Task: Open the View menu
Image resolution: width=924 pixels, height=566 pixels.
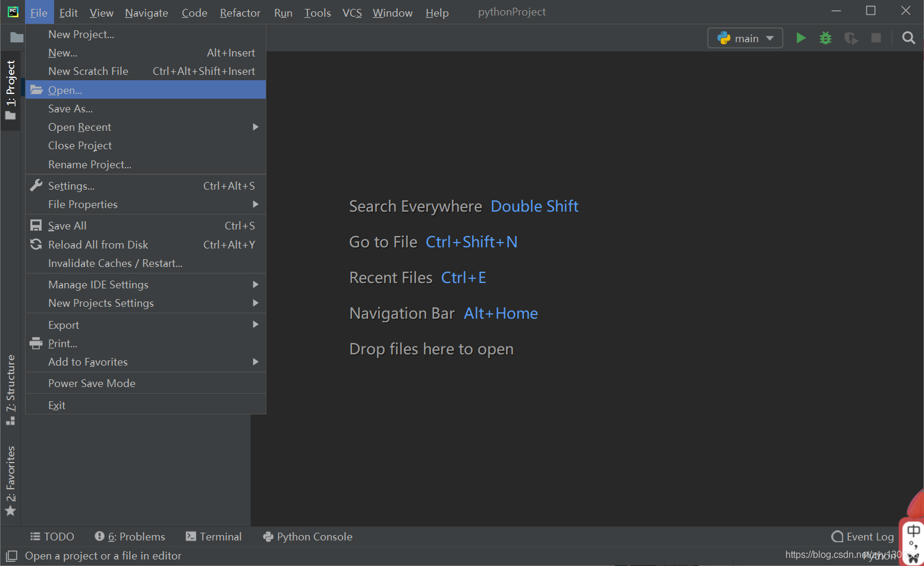Action: coord(101,12)
